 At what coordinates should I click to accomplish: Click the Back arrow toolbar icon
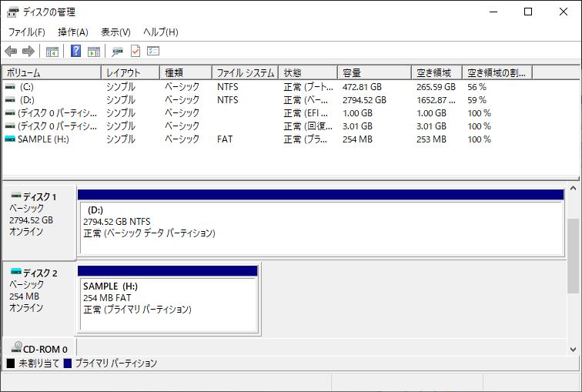click(x=11, y=52)
